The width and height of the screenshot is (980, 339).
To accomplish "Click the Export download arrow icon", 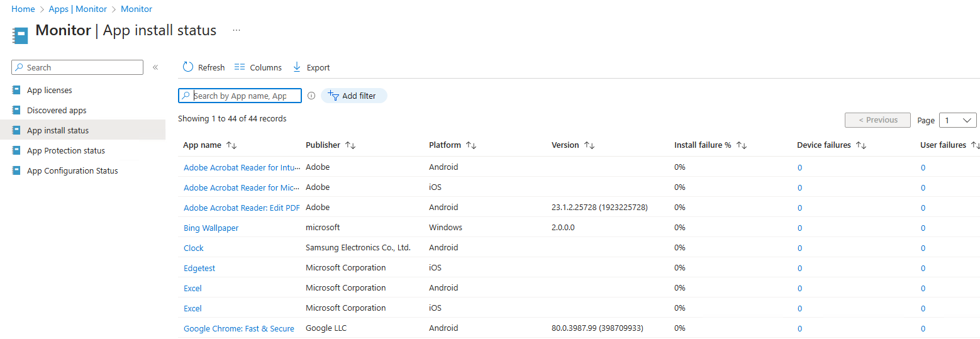I will pyautogui.click(x=297, y=67).
